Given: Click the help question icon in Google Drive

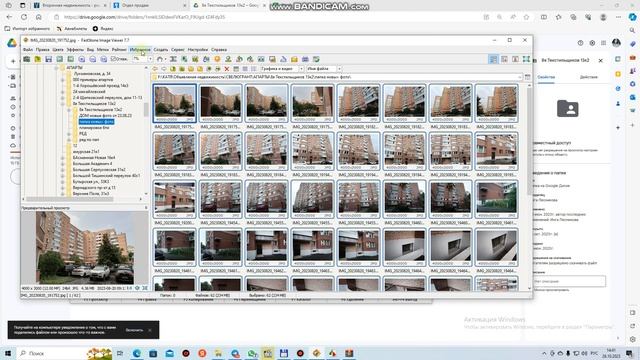Looking at the screenshot, I should [580, 43].
